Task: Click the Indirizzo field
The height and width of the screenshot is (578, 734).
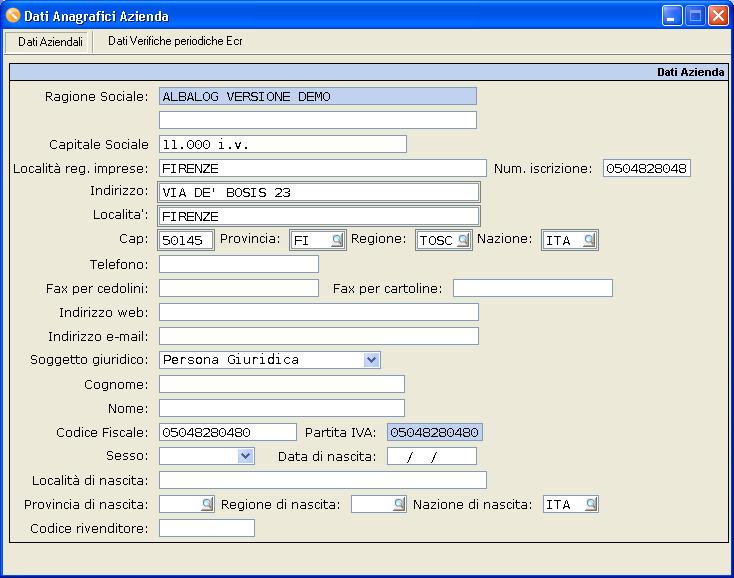Action: tap(319, 192)
